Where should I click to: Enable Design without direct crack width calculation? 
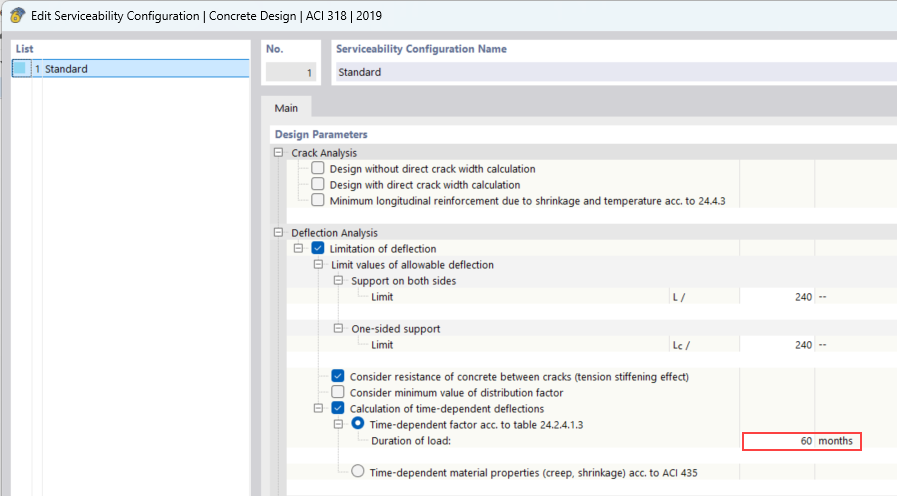tap(318, 169)
